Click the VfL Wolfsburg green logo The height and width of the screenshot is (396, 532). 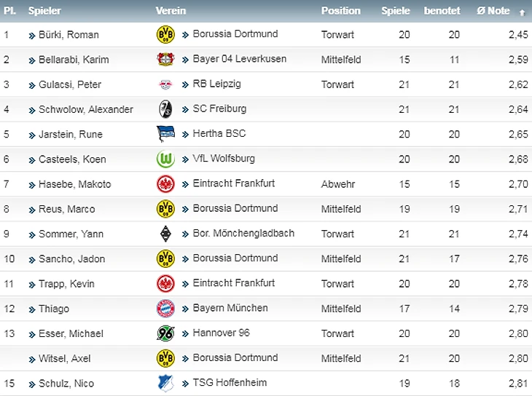coord(165,159)
